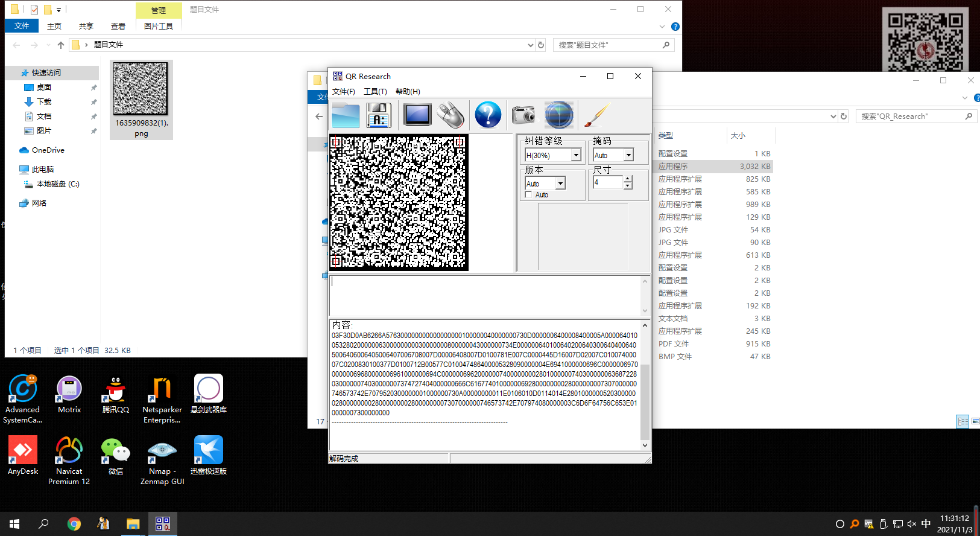980x536 pixels.
Task: Click the 搜索"QR_Research" search box
Action: point(916,116)
